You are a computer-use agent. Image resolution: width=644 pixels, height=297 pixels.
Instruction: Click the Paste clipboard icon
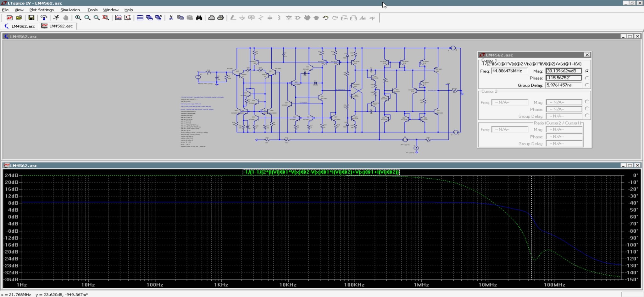(190, 18)
